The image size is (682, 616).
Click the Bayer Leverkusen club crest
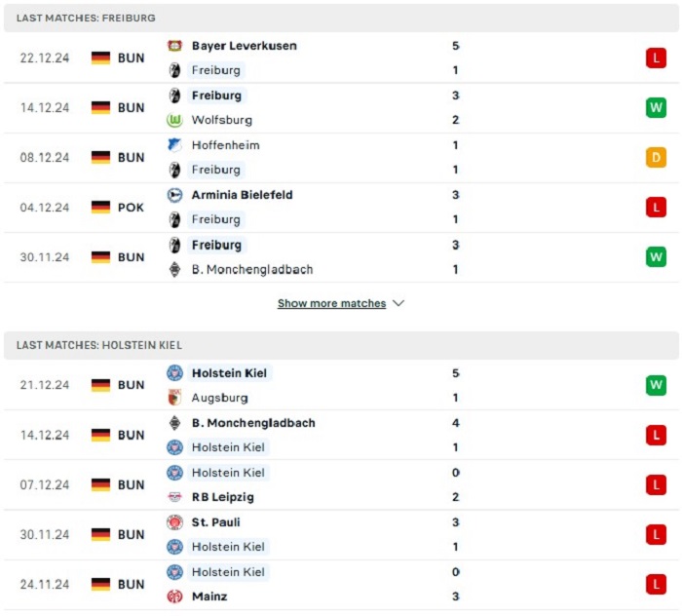click(x=174, y=46)
